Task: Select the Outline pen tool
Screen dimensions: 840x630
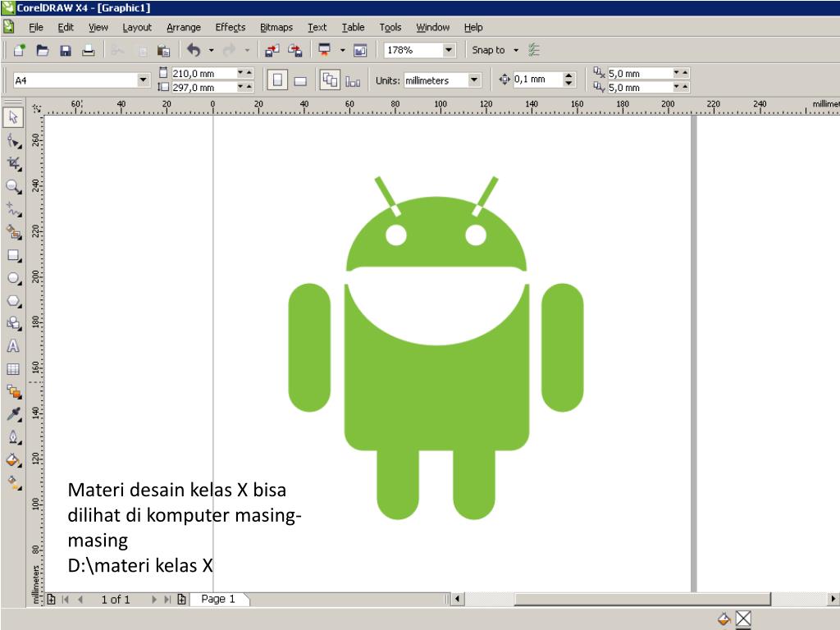Action: click(x=13, y=437)
